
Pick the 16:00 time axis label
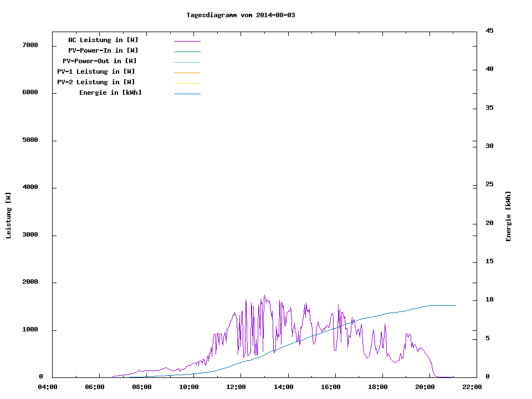tap(331, 387)
